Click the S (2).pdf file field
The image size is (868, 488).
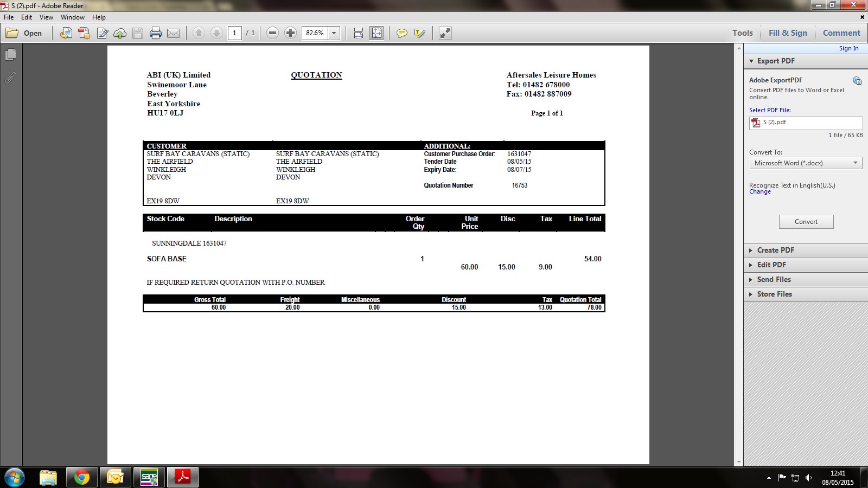[x=806, y=123]
